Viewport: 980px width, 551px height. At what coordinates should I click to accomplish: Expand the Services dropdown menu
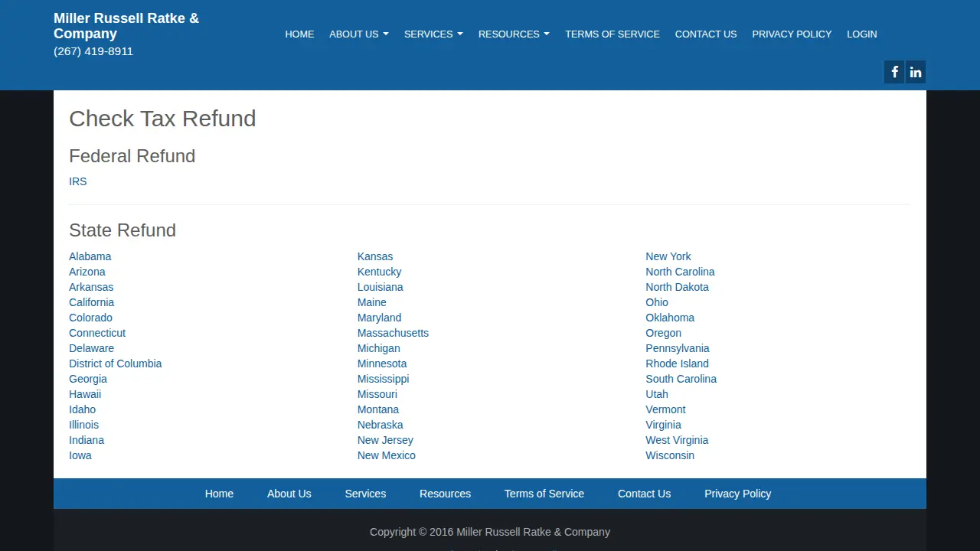pyautogui.click(x=433, y=34)
